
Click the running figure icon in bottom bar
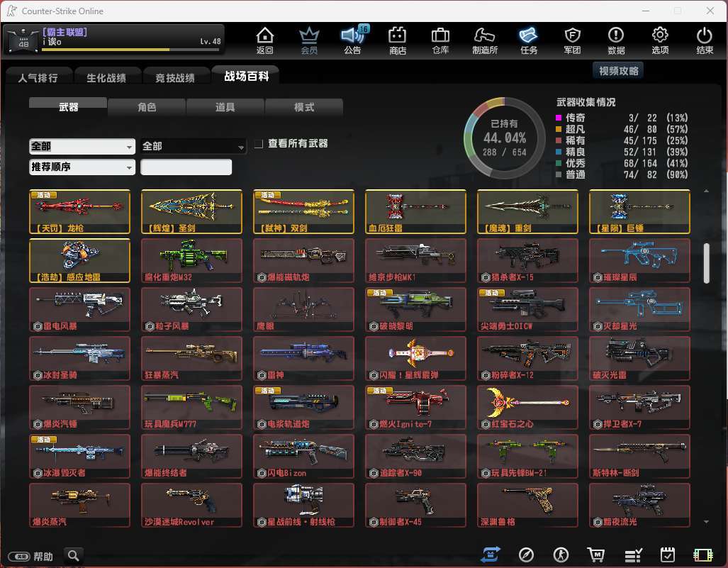(561, 555)
